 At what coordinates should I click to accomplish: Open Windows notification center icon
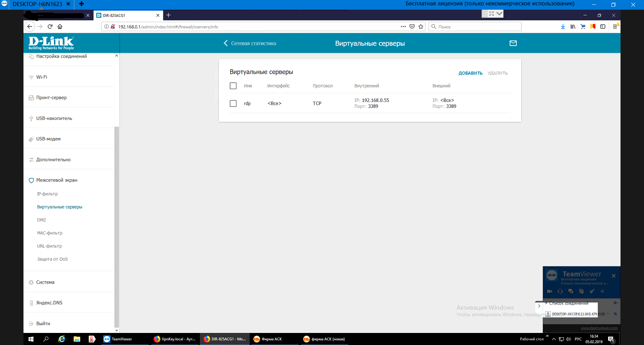click(611, 339)
